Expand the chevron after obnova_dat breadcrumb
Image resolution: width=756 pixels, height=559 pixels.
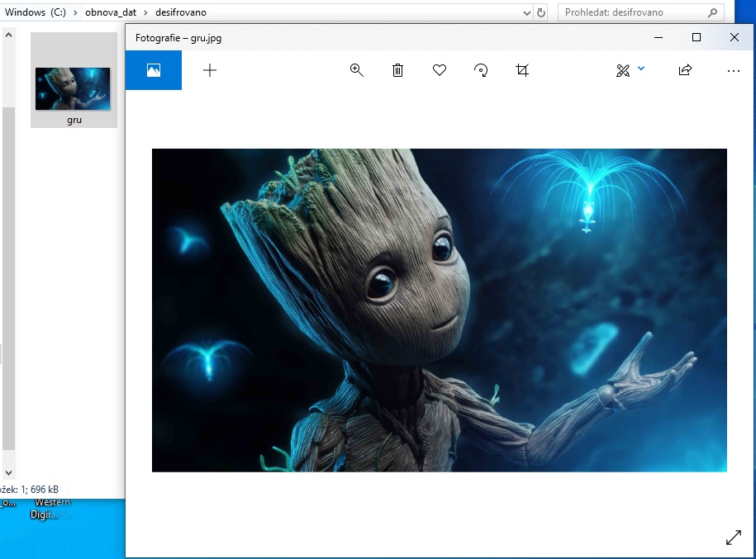coord(145,12)
